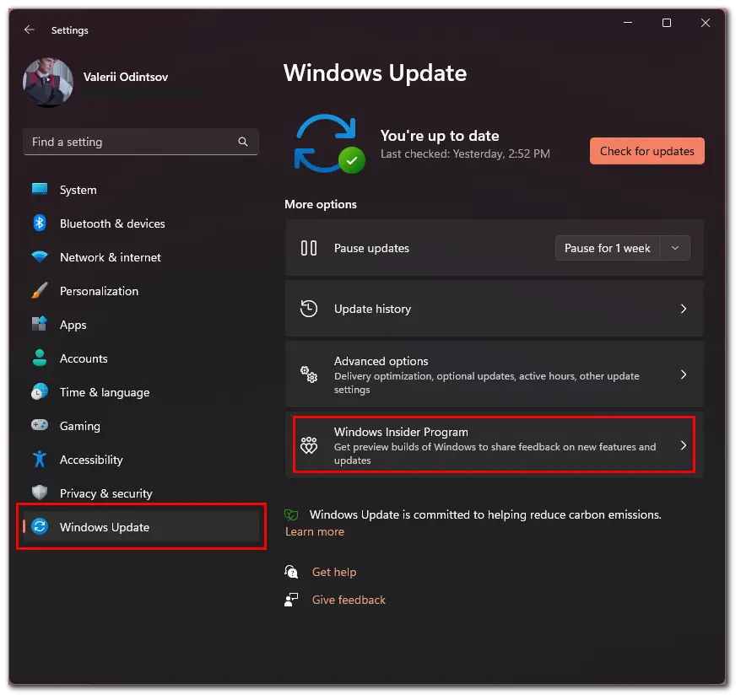Open Update history settings row
This screenshot has height=700, width=741.
click(x=495, y=309)
